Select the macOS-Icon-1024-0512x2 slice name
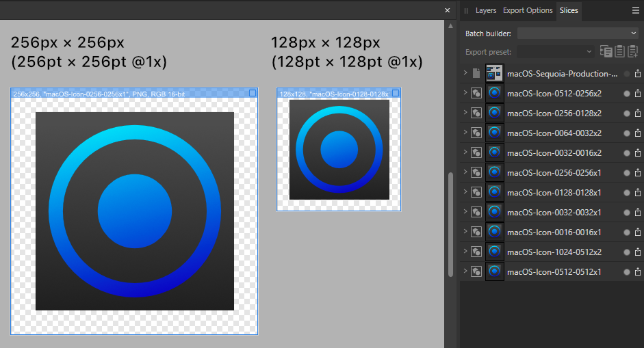Screen dimensions: 644x348 pos(554,252)
